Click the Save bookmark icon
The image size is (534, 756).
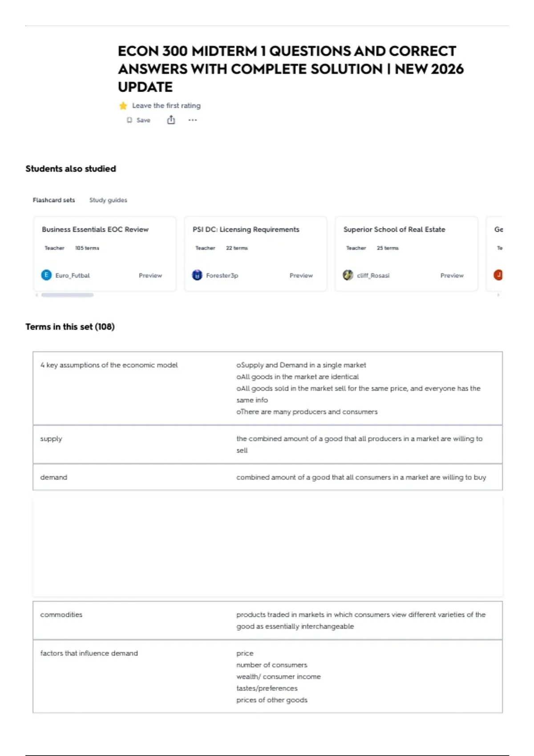coord(129,120)
